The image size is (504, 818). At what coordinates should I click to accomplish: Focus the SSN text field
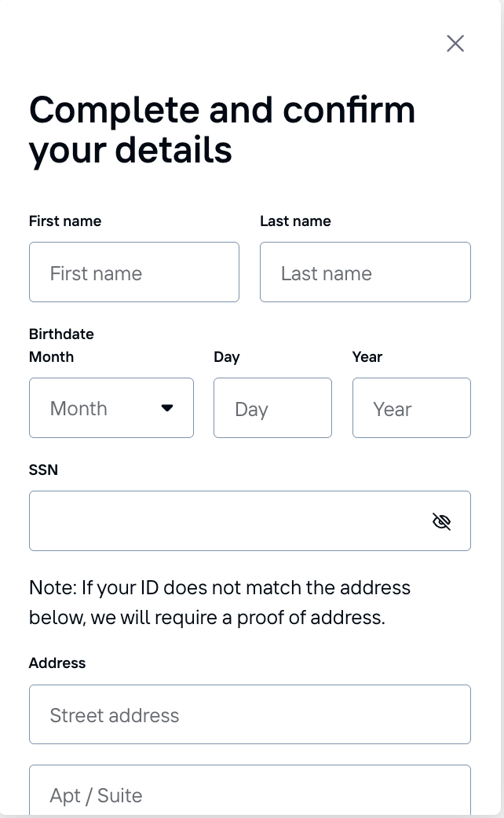228,521
